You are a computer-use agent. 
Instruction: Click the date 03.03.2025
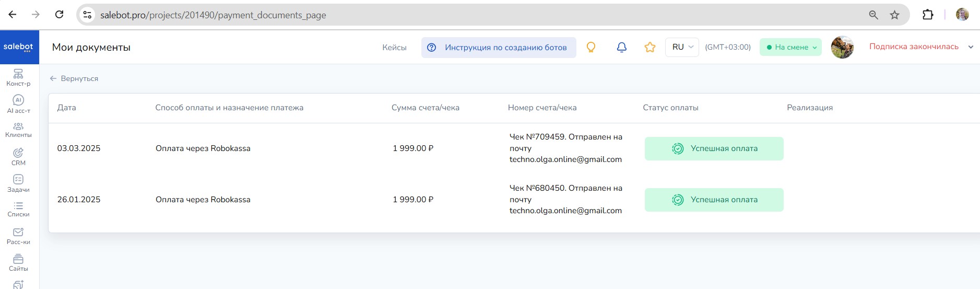79,148
